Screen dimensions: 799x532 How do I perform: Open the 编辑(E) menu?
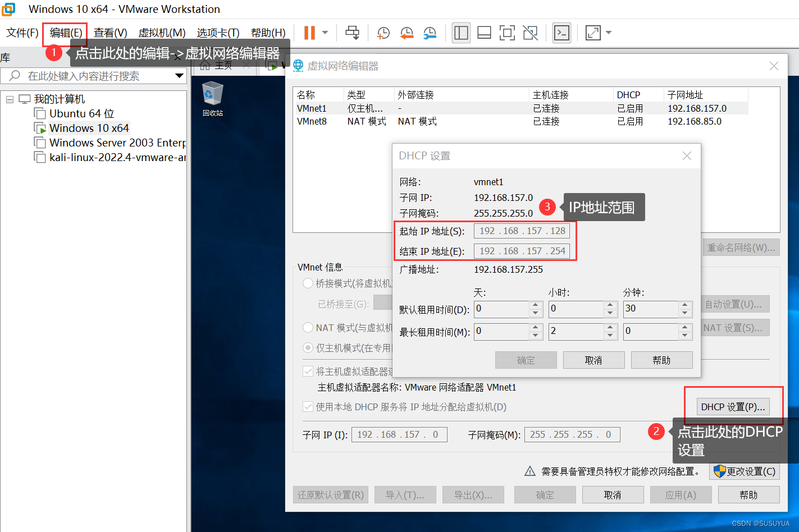tap(66, 33)
